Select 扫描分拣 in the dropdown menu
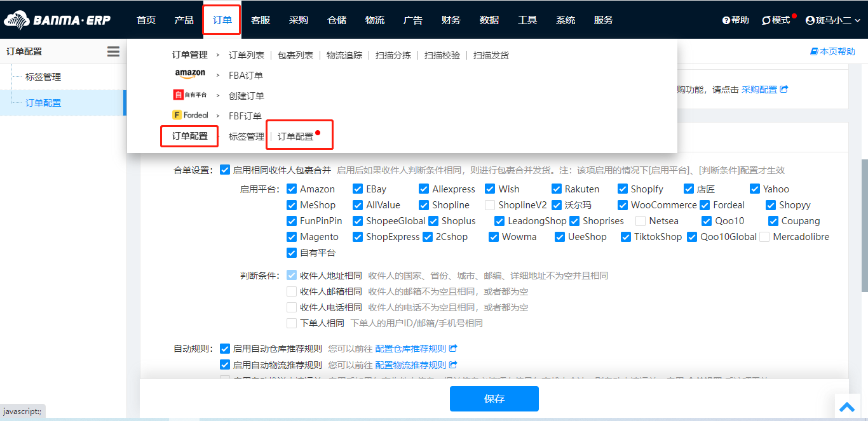868x421 pixels. [x=393, y=55]
